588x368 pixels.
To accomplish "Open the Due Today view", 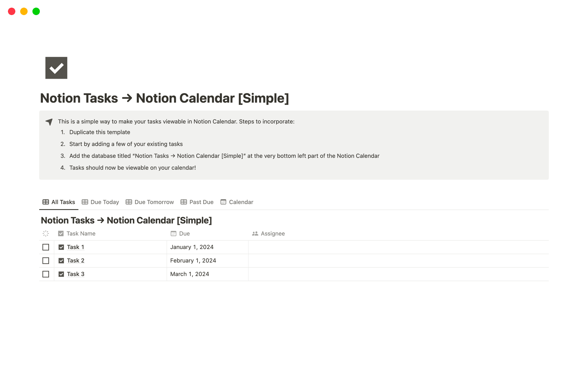I will tap(104, 202).
